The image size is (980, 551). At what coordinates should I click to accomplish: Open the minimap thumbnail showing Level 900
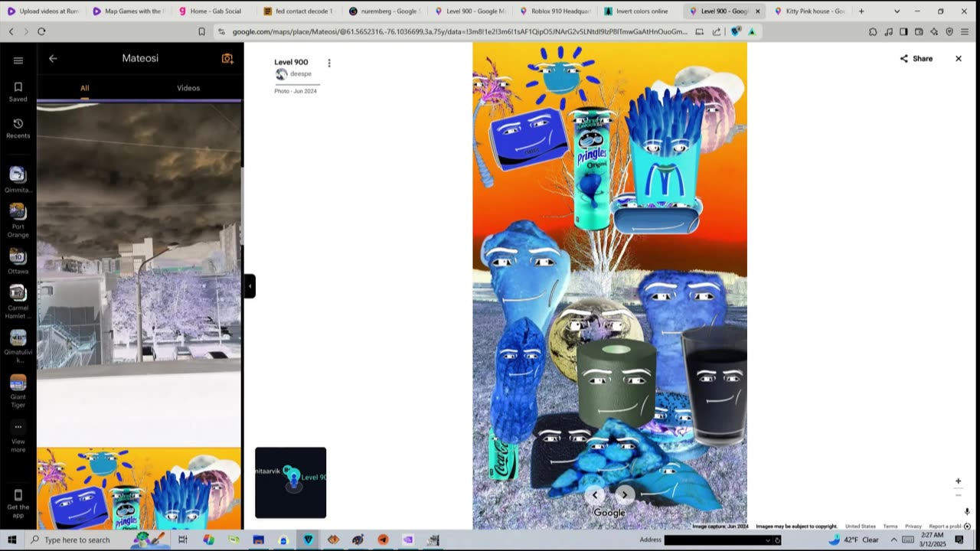click(290, 483)
